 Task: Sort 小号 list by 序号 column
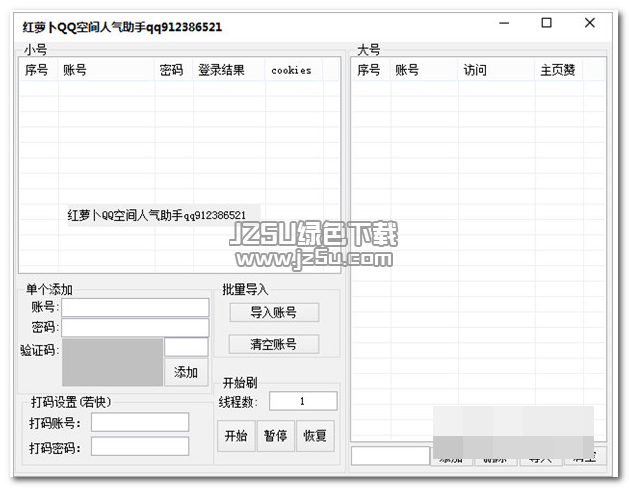click(39, 70)
